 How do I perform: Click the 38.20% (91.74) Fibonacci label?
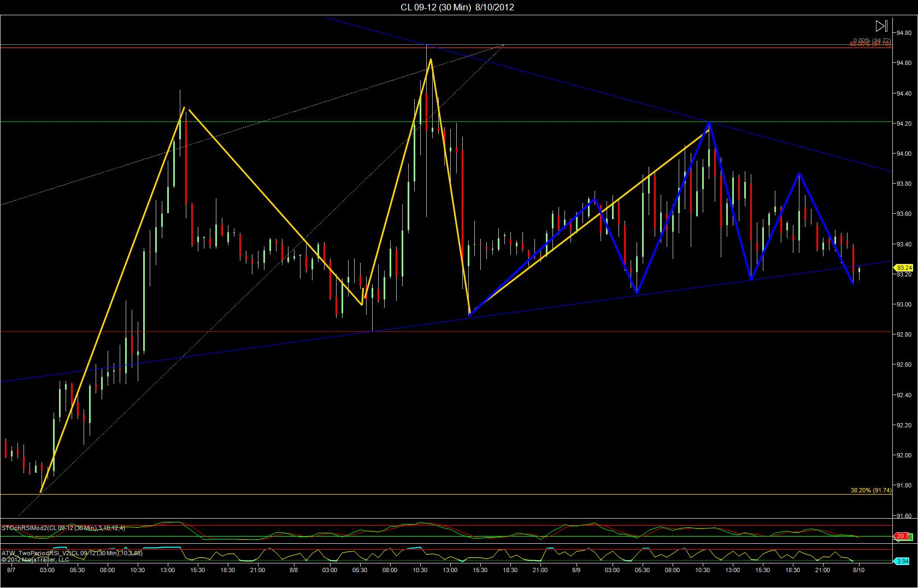pos(871,490)
